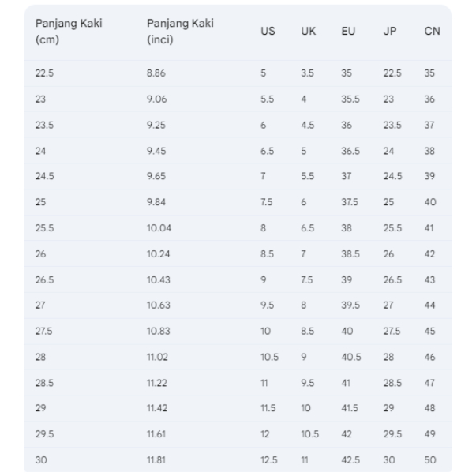
Task: Select the CN column header
Action: pyautogui.click(x=432, y=32)
